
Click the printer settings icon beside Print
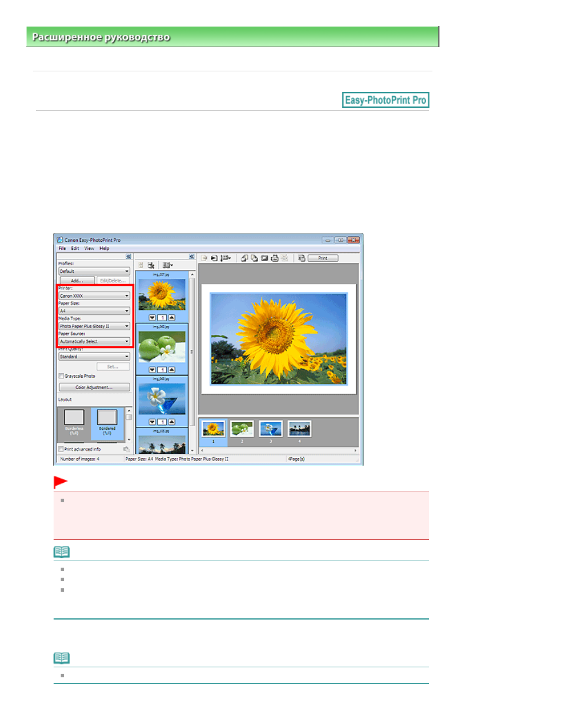302,258
